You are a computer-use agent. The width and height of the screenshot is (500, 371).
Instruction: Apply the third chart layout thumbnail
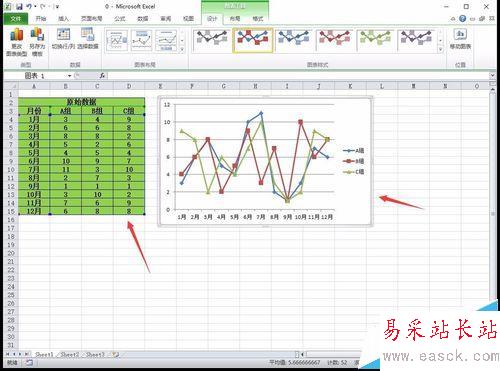tap(166, 41)
